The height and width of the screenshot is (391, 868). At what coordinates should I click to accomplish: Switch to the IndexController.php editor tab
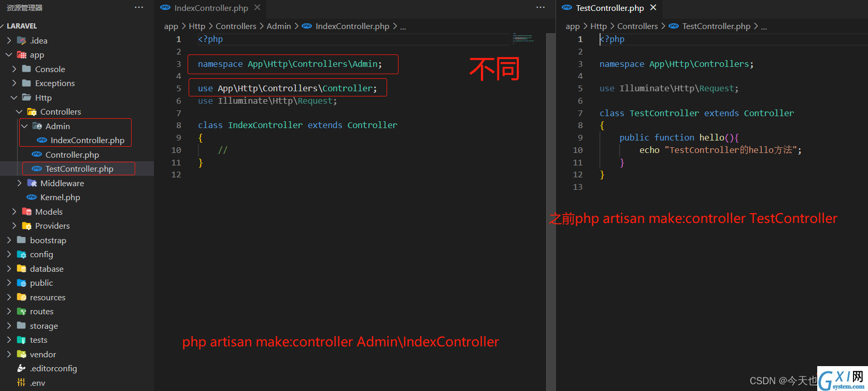[x=211, y=8]
